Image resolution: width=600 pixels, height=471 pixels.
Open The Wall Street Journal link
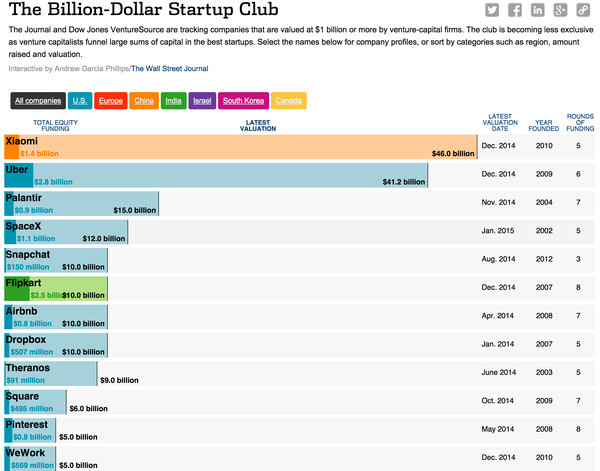point(170,69)
